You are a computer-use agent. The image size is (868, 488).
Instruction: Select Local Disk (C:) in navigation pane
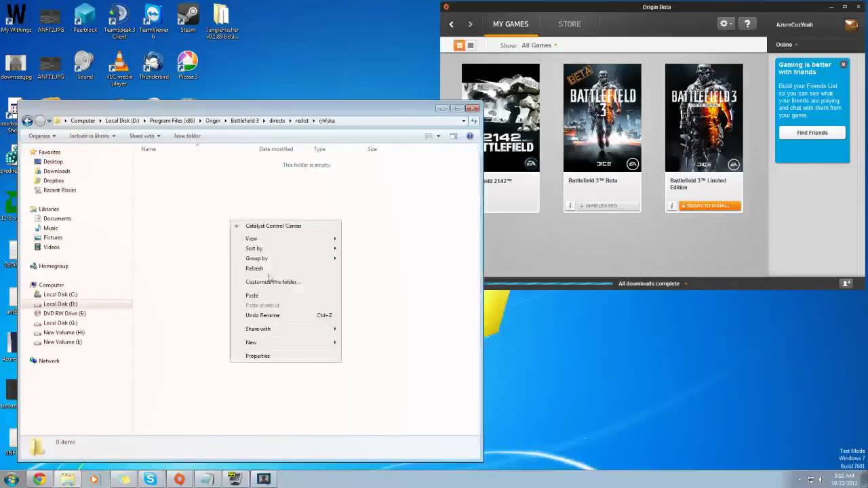[60, 294]
